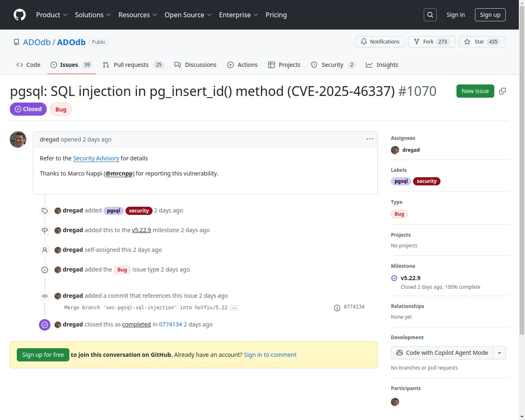Click the issue-type timeline circle icon
The image size is (525, 420).
(45, 270)
